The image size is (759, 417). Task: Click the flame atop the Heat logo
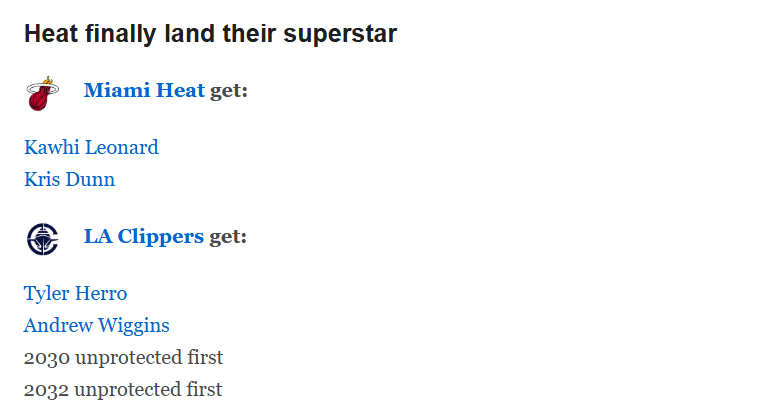click(47, 80)
